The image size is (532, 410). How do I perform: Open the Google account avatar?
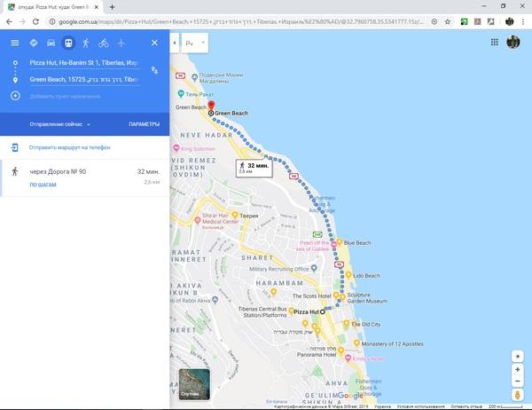[513, 42]
